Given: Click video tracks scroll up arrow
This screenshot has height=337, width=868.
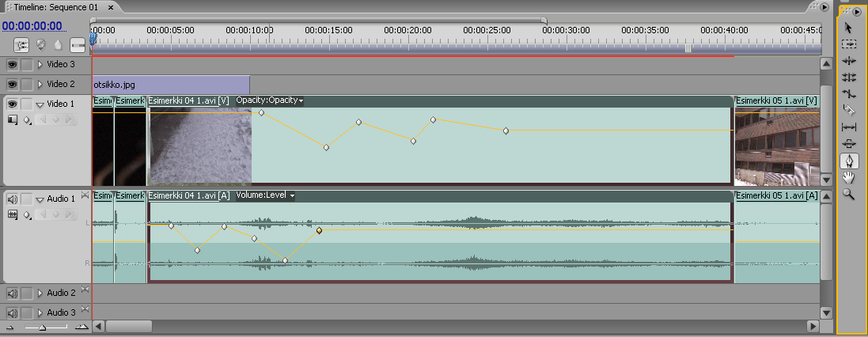Looking at the screenshot, I should coord(826,65).
